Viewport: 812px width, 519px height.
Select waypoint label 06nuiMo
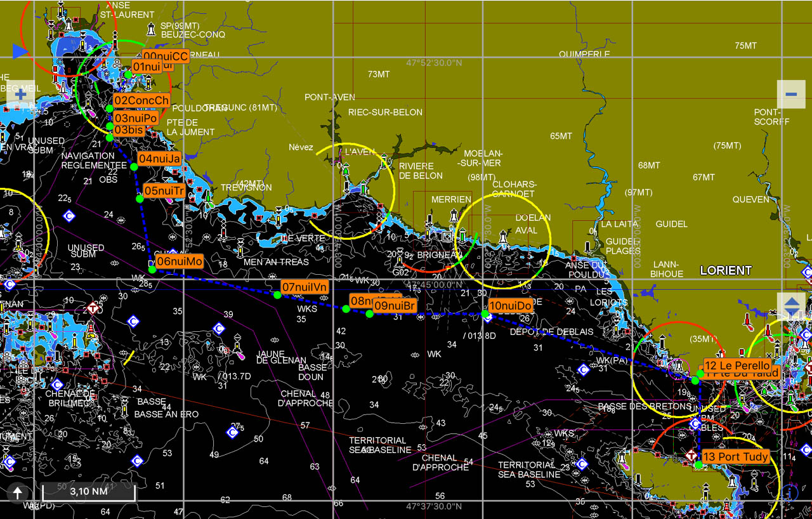point(180,261)
